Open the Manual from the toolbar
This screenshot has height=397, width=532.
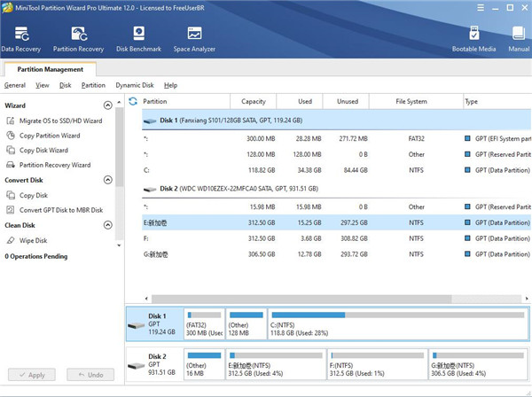[519, 39]
